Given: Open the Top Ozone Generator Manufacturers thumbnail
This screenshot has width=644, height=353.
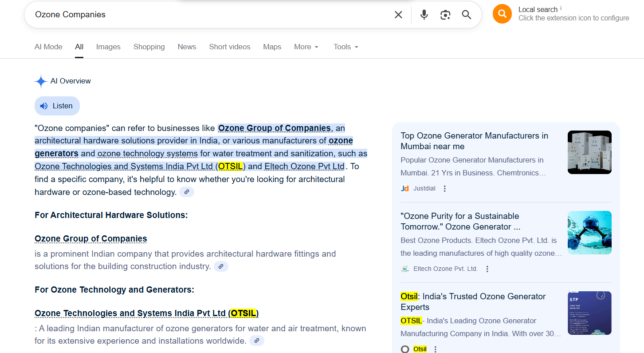Looking at the screenshot, I should point(589,152).
